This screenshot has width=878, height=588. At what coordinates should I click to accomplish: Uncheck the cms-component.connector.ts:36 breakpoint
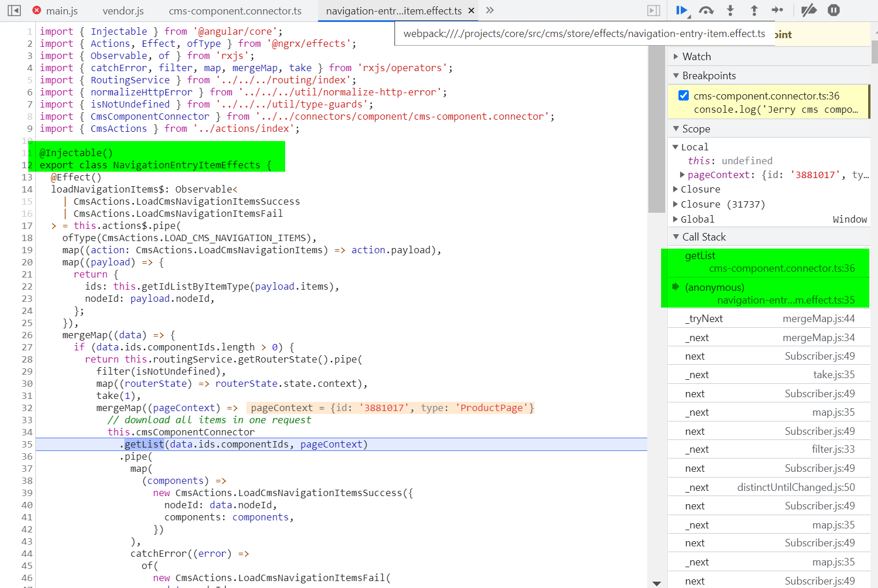click(684, 95)
